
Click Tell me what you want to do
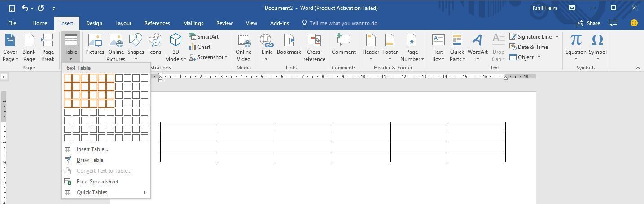click(343, 23)
